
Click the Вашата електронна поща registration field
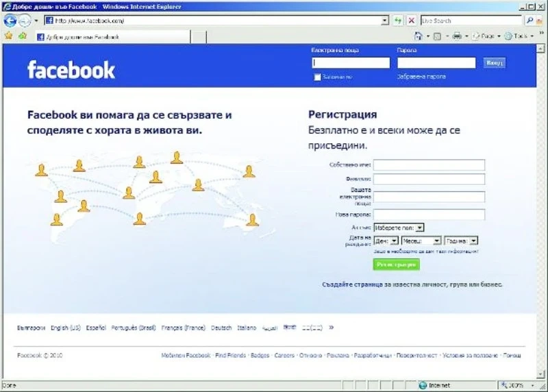point(429,197)
